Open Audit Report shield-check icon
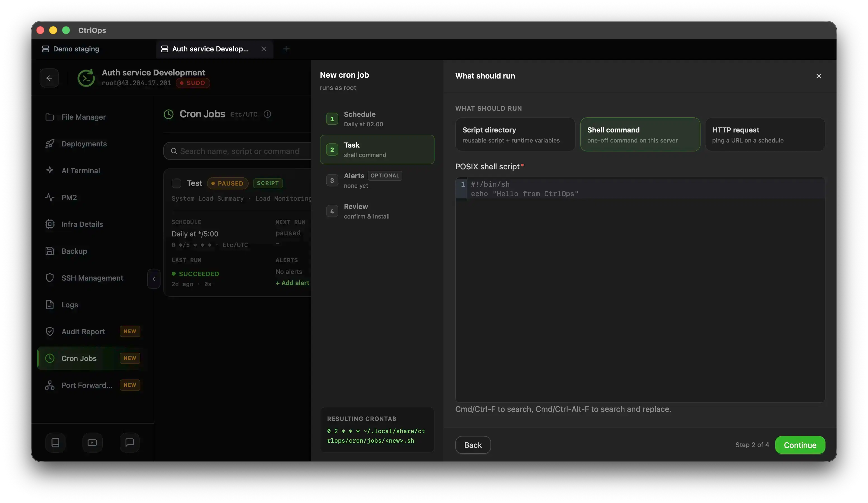The image size is (868, 503). 49,331
